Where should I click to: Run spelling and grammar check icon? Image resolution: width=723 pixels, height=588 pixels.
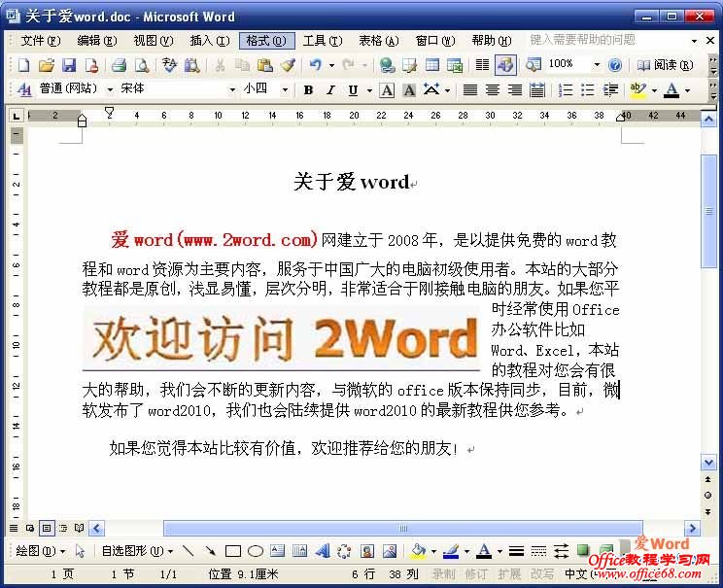pyautogui.click(x=170, y=65)
